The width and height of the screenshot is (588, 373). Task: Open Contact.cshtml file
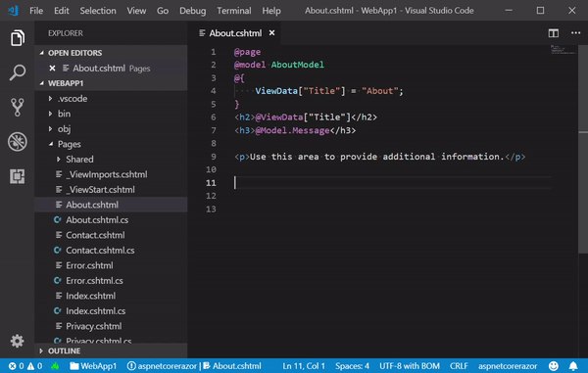[112, 235]
